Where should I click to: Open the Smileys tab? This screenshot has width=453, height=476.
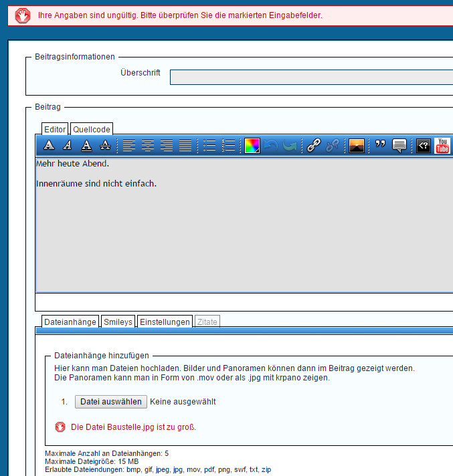(118, 322)
